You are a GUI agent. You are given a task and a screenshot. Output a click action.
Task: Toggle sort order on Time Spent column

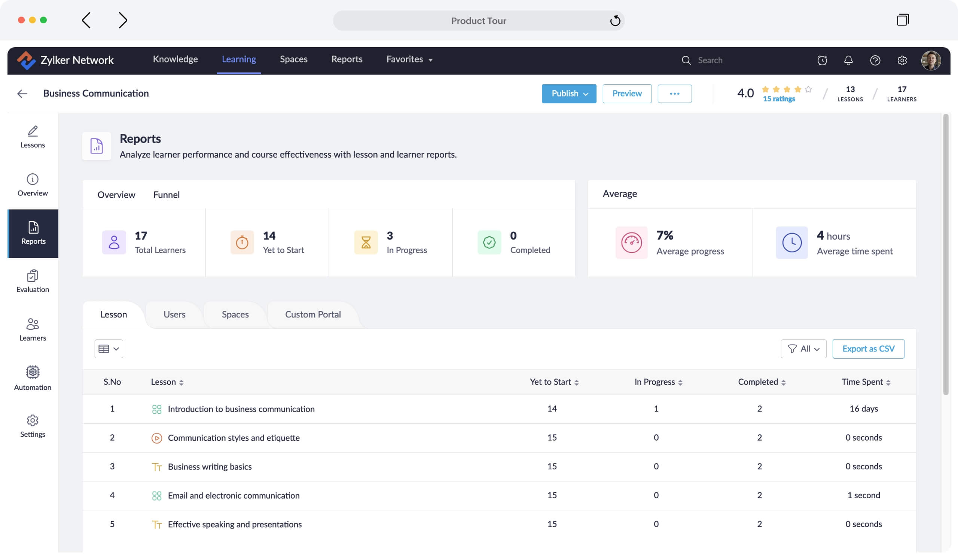click(x=888, y=382)
